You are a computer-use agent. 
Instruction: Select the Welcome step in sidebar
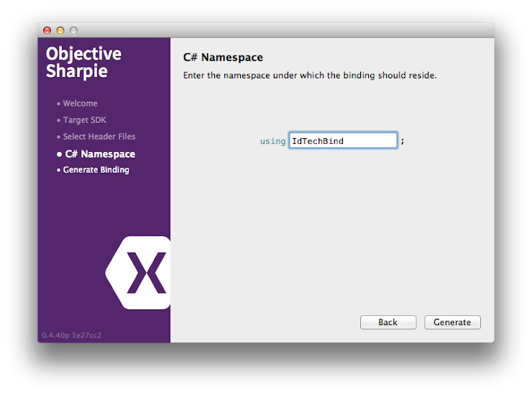click(x=80, y=104)
